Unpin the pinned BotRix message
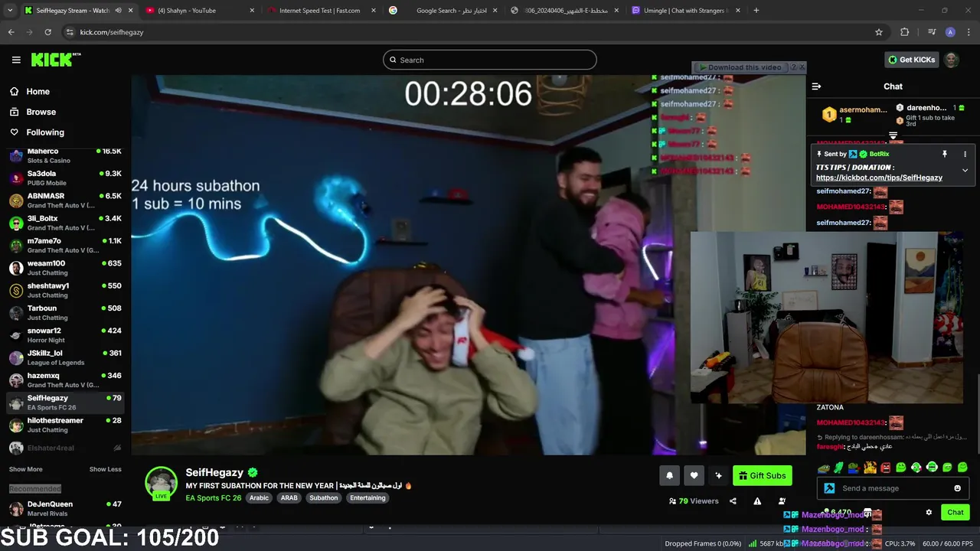980x551 pixels. pyautogui.click(x=945, y=154)
